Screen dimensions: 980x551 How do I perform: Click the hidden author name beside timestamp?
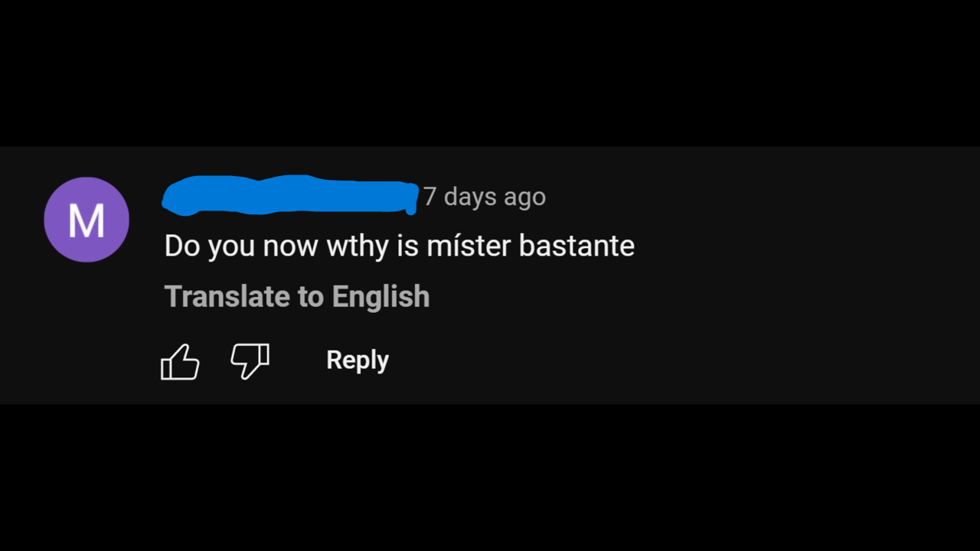tap(290, 194)
